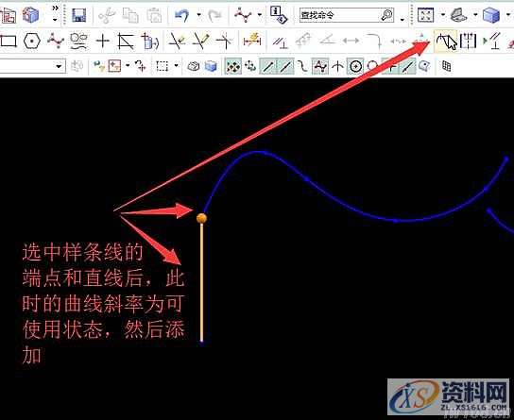
Task: Click the greyed horizontal double-arrow icon
Action: [351, 41]
